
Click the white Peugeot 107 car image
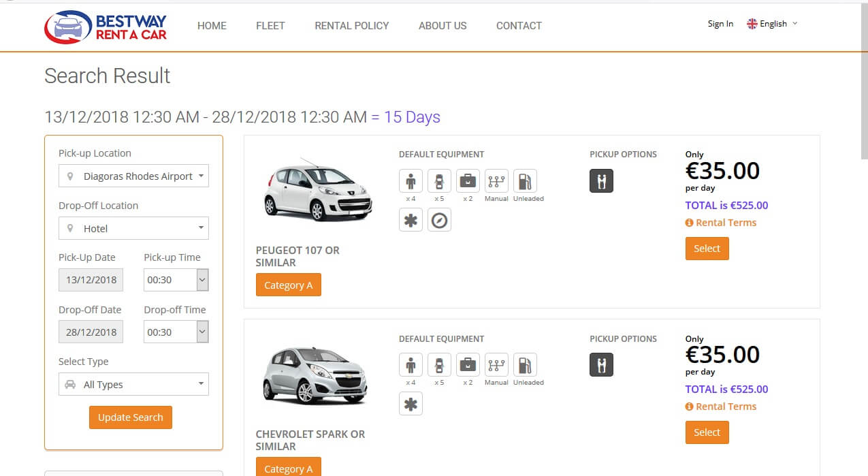pos(317,190)
